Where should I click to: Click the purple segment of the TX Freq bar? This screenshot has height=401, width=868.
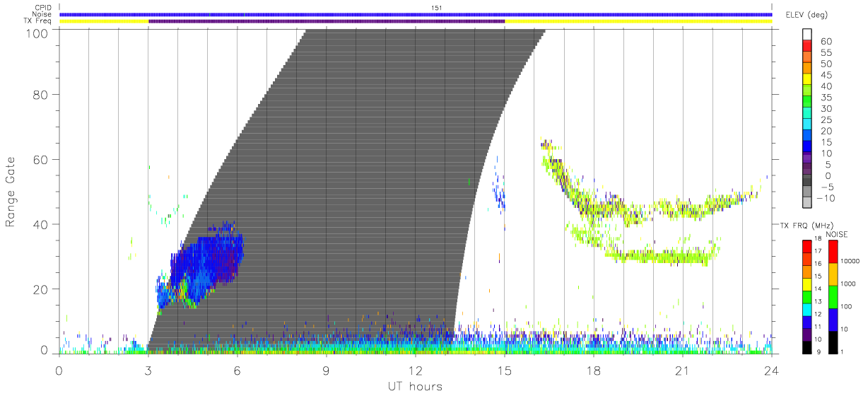point(327,21)
